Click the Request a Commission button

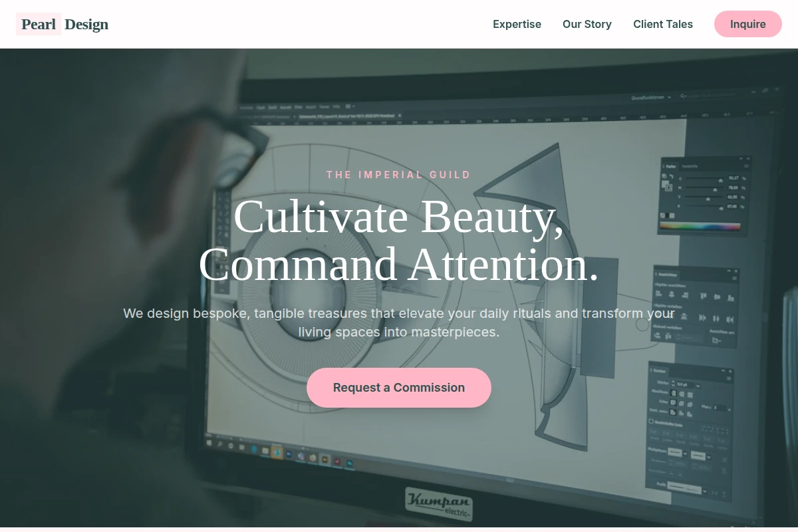pyautogui.click(x=399, y=388)
